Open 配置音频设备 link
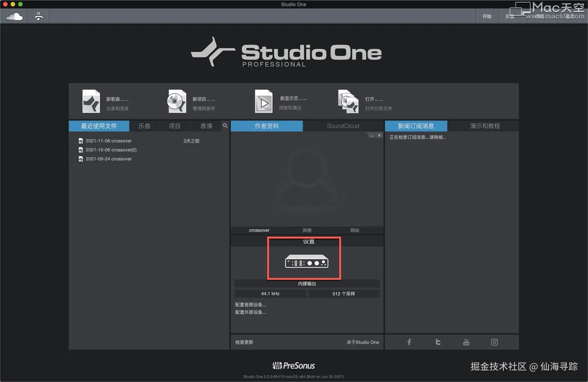 (251, 305)
